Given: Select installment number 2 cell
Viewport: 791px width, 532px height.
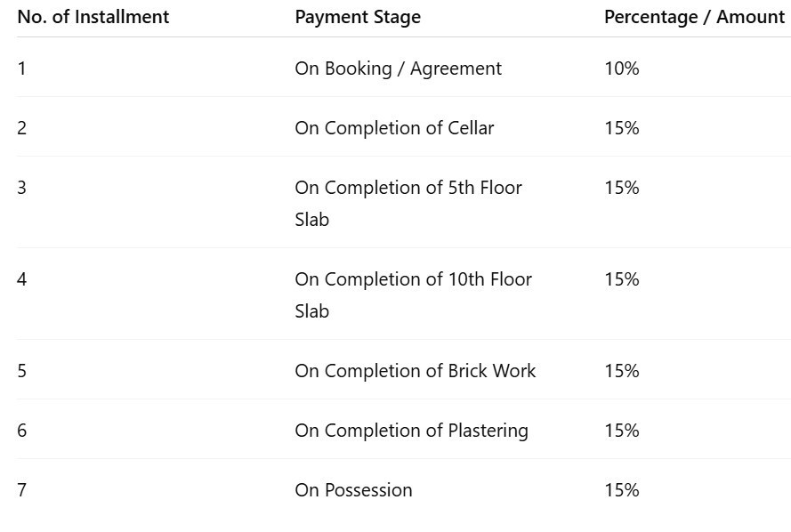Looking at the screenshot, I should coord(22,128).
